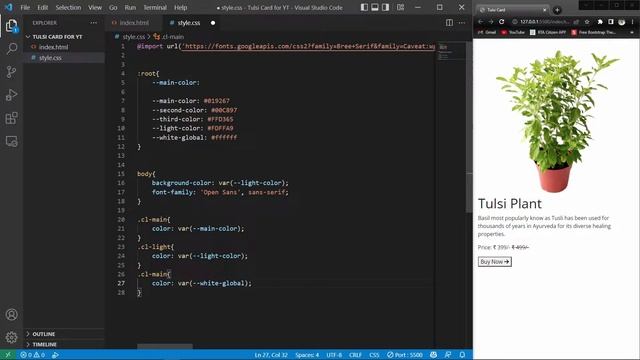Change encoding UTF-8 in status bar
The height and width of the screenshot is (360, 640).
point(334,355)
